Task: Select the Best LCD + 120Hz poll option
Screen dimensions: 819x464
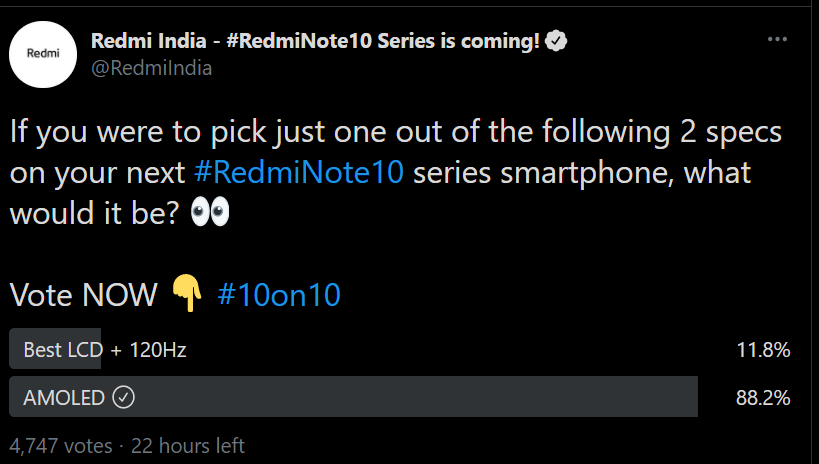Action: coord(105,350)
